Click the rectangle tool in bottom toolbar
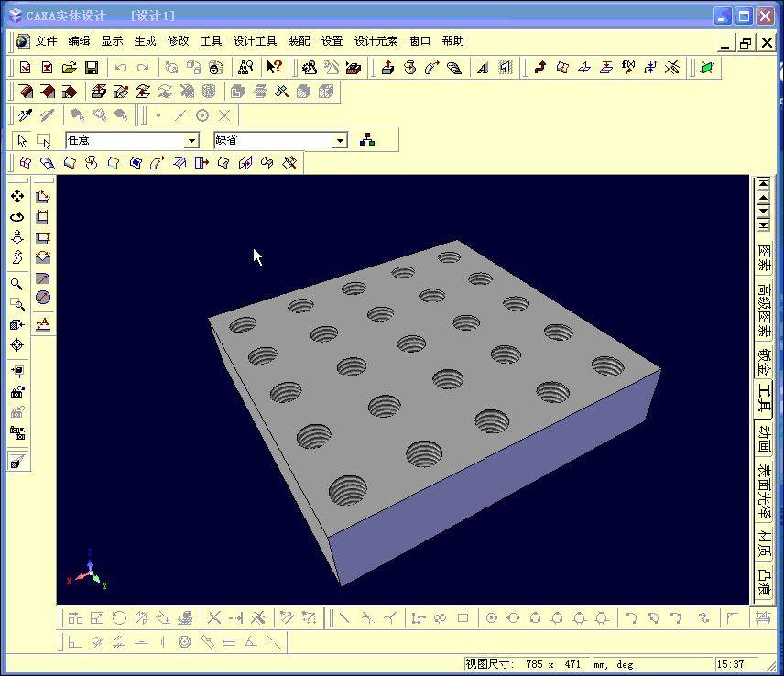Viewport: 784px width, 676px height. click(x=463, y=618)
